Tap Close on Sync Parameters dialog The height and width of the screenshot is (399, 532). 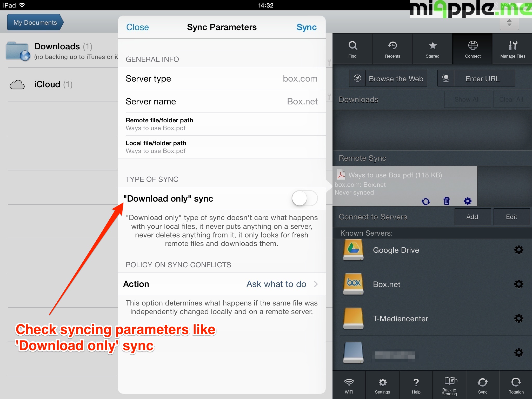[x=137, y=27]
